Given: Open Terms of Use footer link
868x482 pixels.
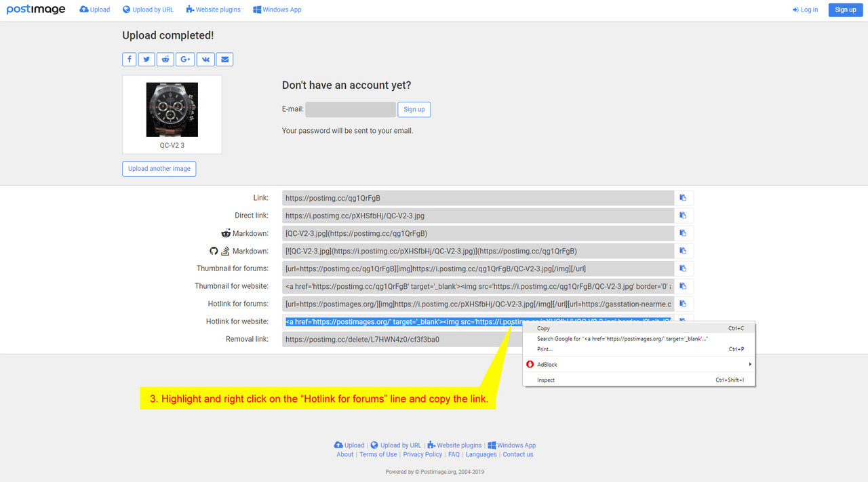Looking at the screenshot, I should tap(378, 454).
